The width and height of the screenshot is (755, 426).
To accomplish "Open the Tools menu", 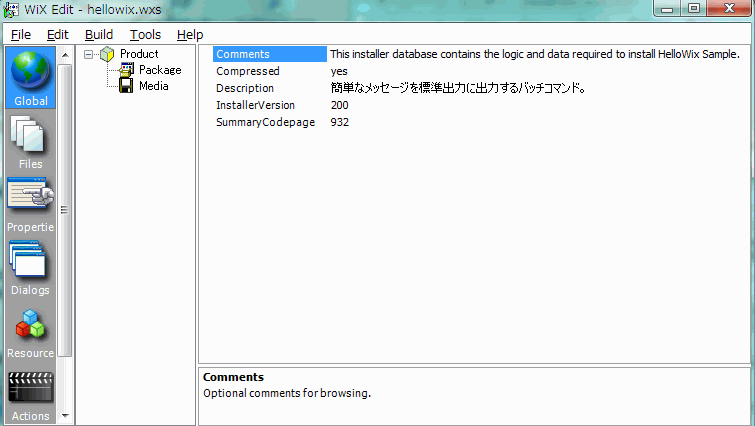I will click(145, 35).
